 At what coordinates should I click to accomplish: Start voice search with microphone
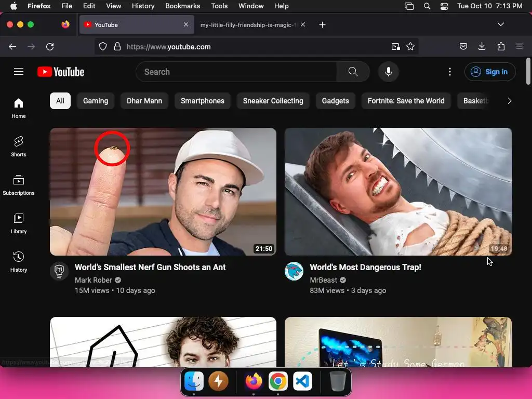point(389,72)
